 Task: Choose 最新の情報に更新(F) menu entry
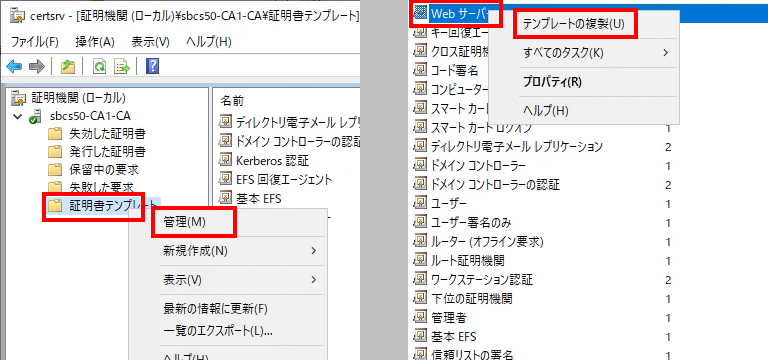(x=216, y=309)
